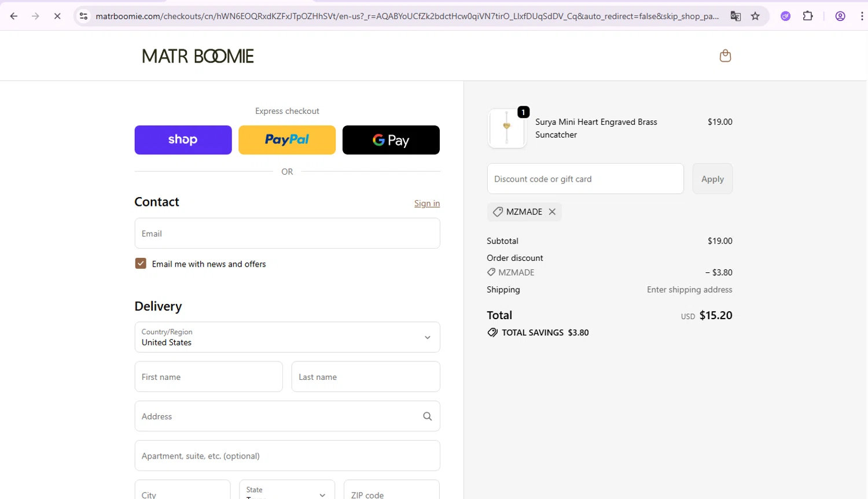868x499 pixels.
Task: Focus the City field
Action: pyautogui.click(x=182, y=490)
